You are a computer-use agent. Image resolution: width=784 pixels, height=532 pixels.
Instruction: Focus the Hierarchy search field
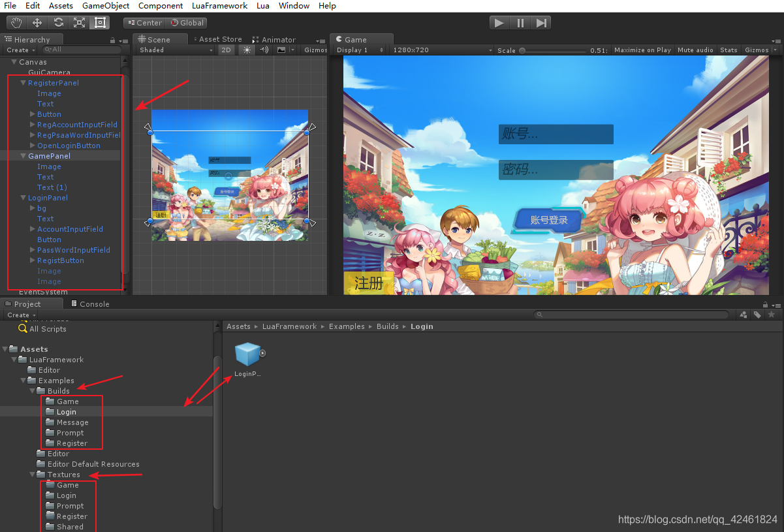coord(82,50)
